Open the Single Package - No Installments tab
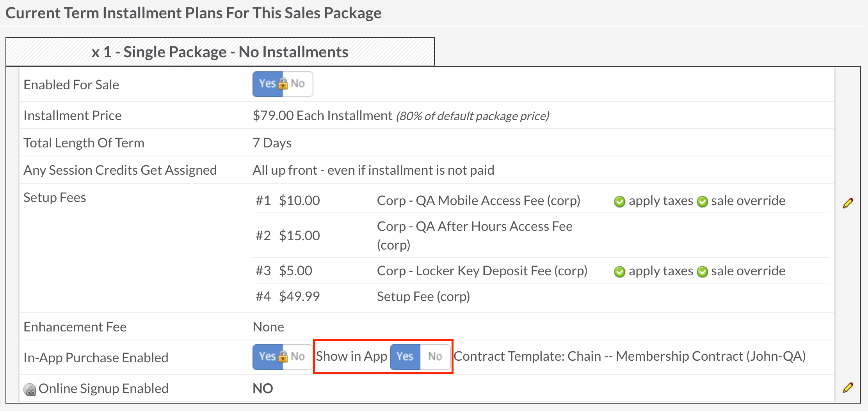Screen dimensions: 868x411 [x=220, y=52]
